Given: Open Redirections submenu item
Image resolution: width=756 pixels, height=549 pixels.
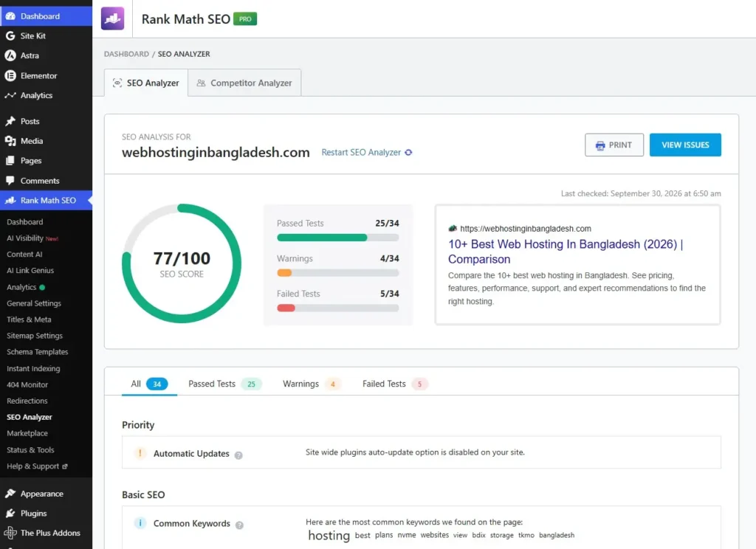Looking at the screenshot, I should [27, 401].
